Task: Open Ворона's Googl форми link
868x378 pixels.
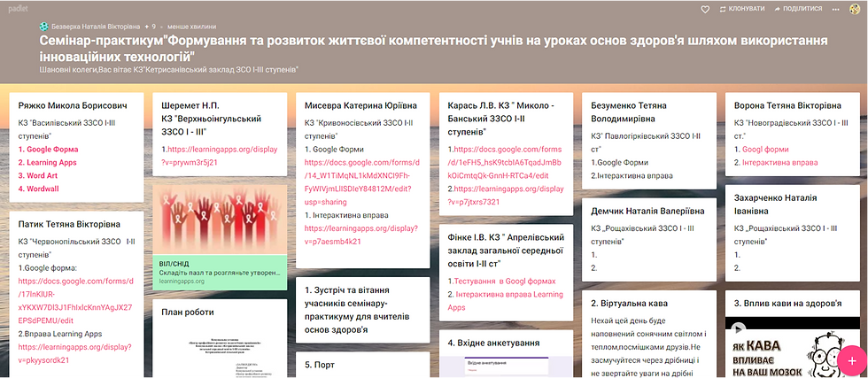Action: (765, 149)
